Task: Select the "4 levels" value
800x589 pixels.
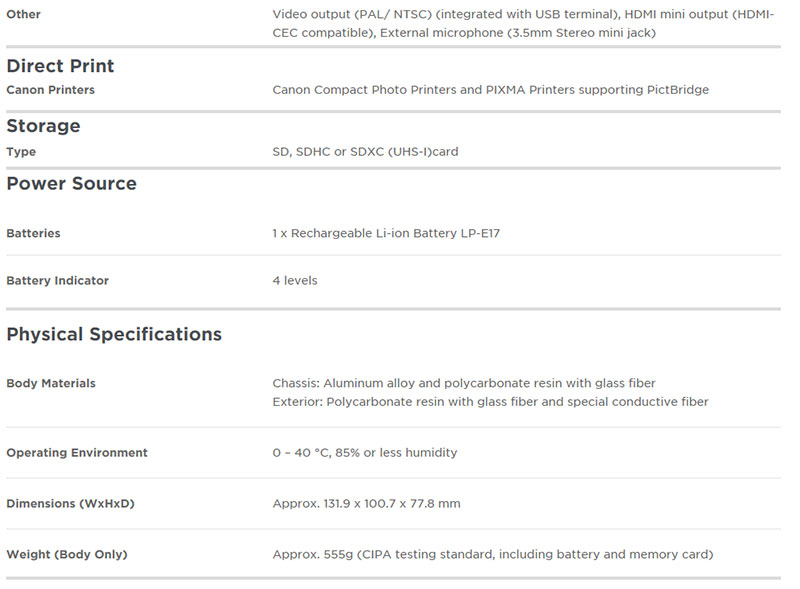Action: (295, 281)
